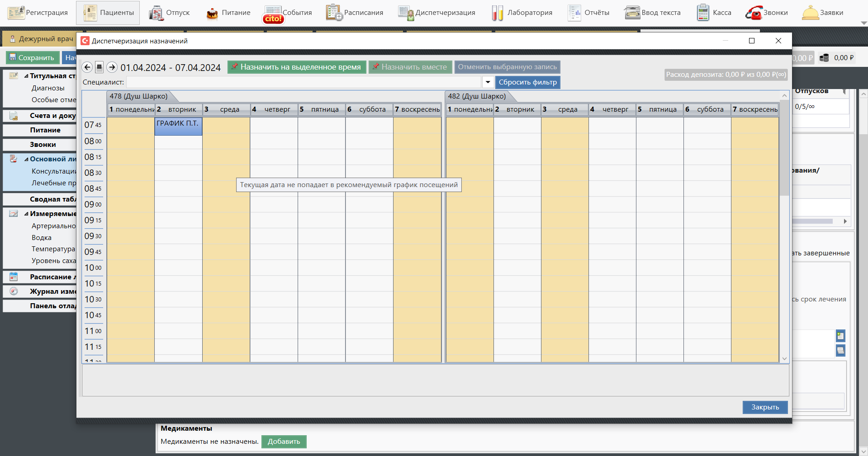Open the Звонки phone module
This screenshot has width=868, height=456.
(767, 13)
